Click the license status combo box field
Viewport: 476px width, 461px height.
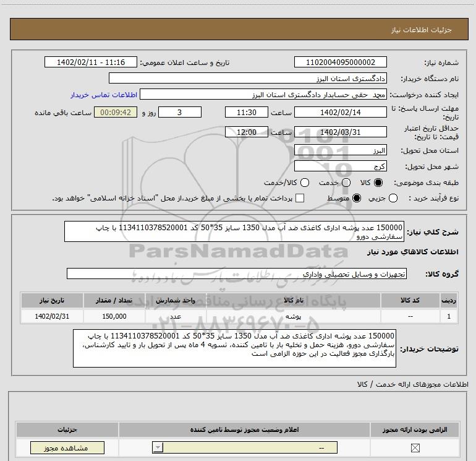(x=245, y=447)
